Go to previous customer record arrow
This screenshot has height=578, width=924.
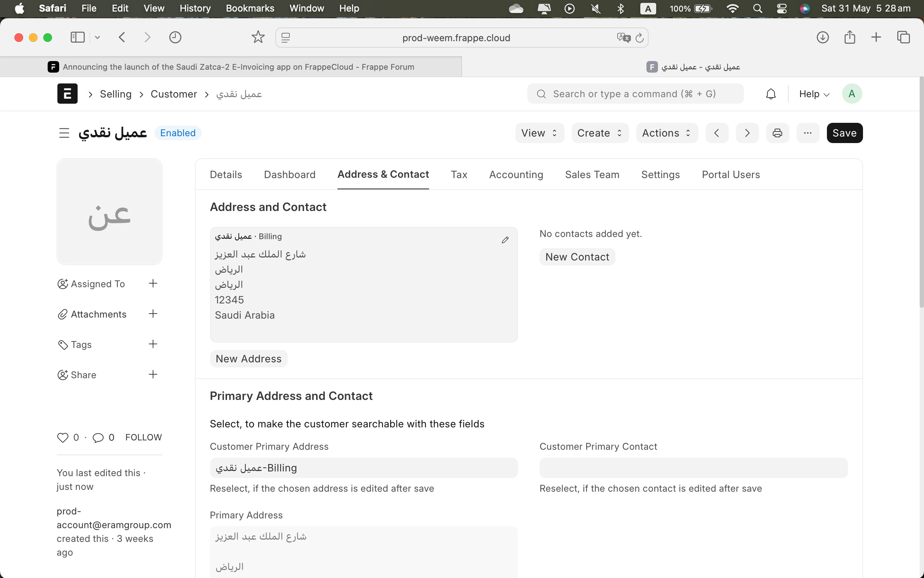pyautogui.click(x=717, y=133)
